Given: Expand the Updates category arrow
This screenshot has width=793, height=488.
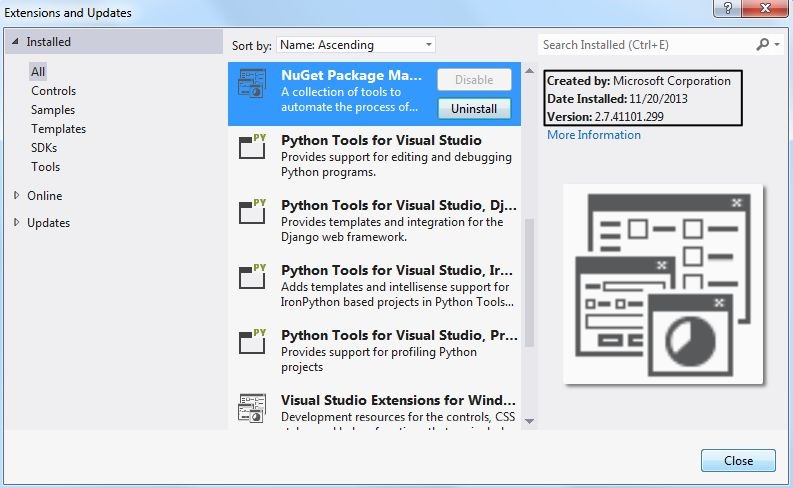Looking at the screenshot, I should pyautogui.click(x=16, y=222).
